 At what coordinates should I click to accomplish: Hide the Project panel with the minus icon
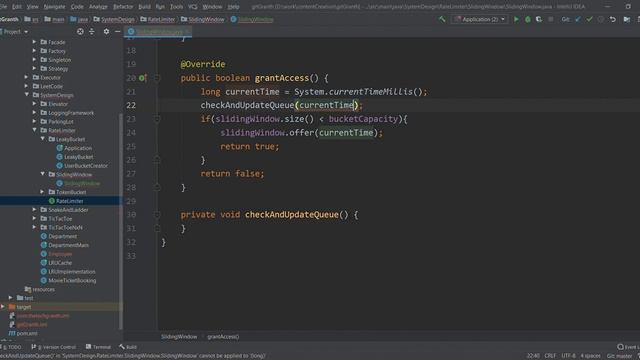pyautogui.click(x=118, y=31)
